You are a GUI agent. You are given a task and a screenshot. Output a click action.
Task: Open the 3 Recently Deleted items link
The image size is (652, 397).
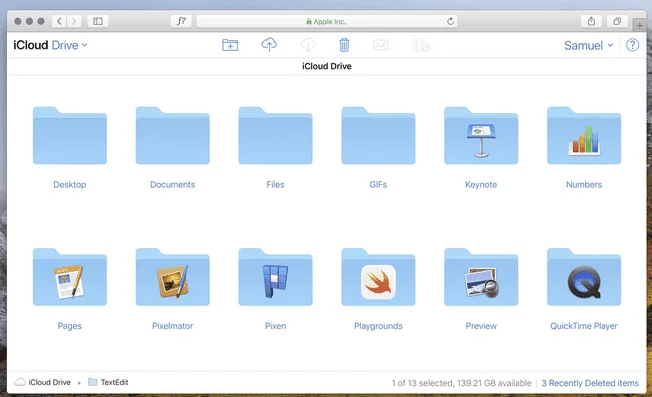point(590,383)
